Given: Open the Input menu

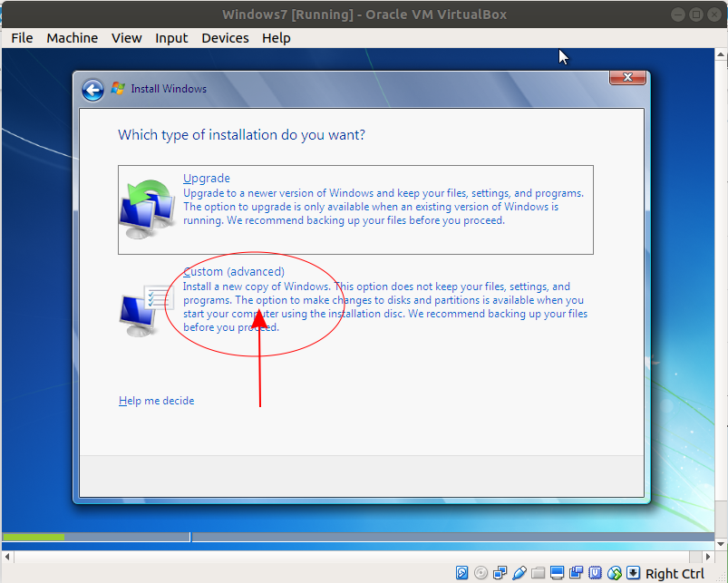Looking at the screenshot, I should (x=171, y=38).
